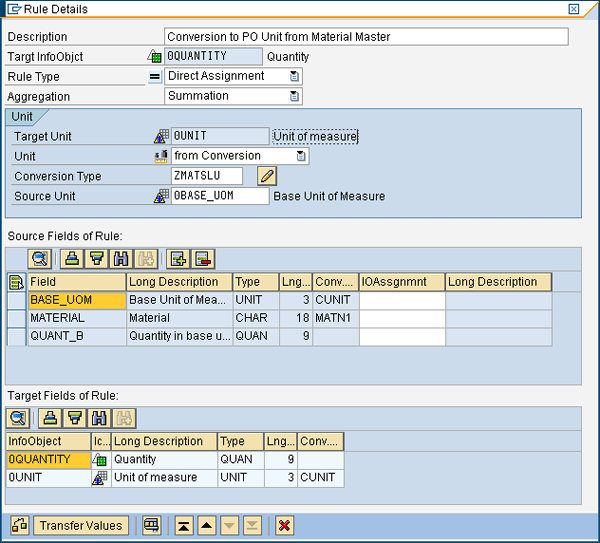
Task: Click the 0QUANTITY cell in target fields
Action: click(x=48, y=460)
